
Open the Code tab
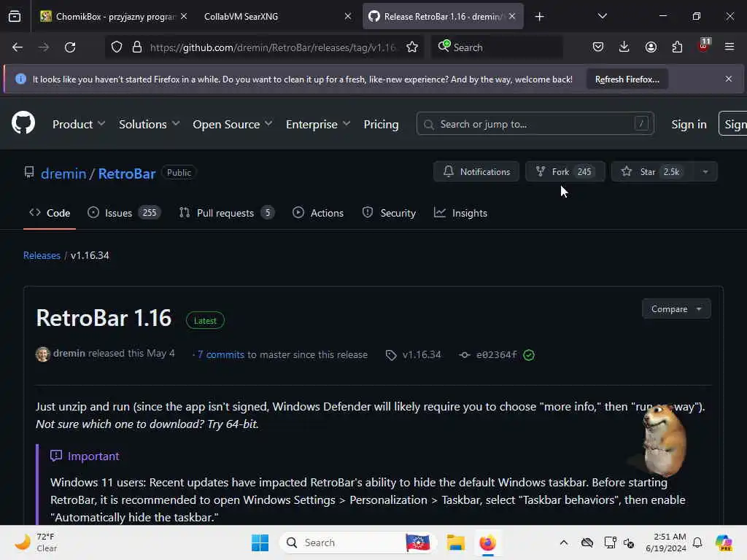[50, 213]
